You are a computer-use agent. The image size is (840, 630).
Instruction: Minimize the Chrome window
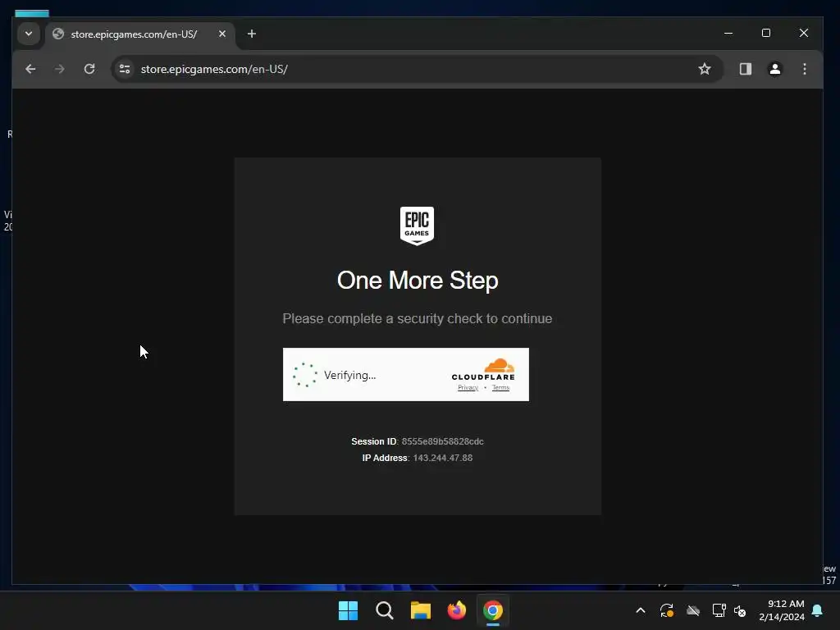click(728, 33)
